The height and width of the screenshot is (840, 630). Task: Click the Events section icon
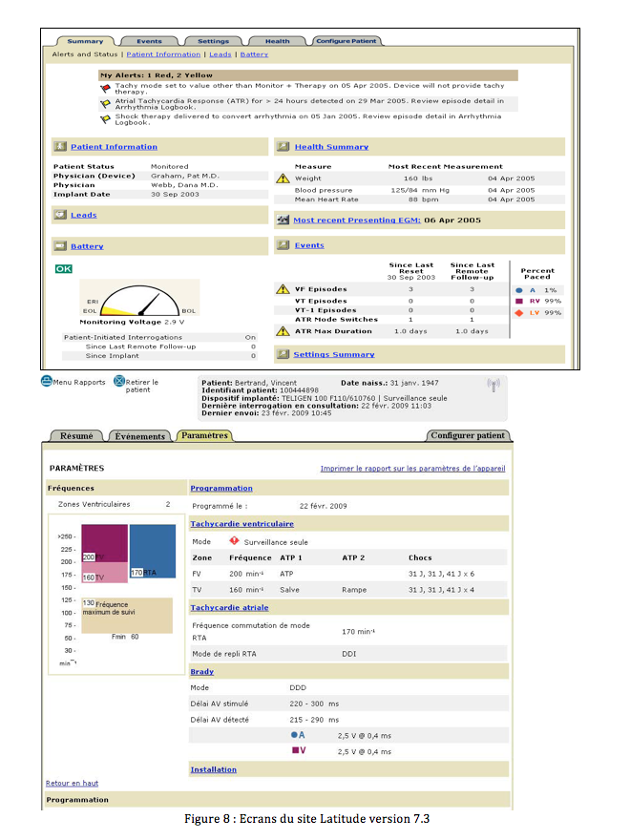pos(283,244)
